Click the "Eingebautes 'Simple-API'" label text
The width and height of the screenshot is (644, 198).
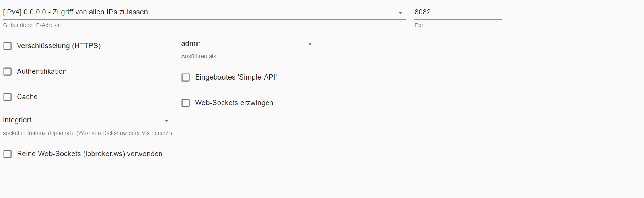236,78
